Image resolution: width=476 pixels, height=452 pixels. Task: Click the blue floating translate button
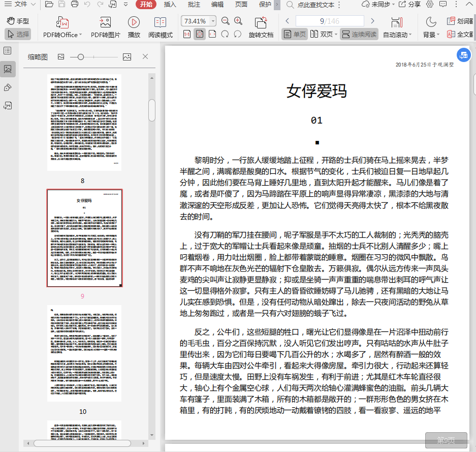(463, 55)
